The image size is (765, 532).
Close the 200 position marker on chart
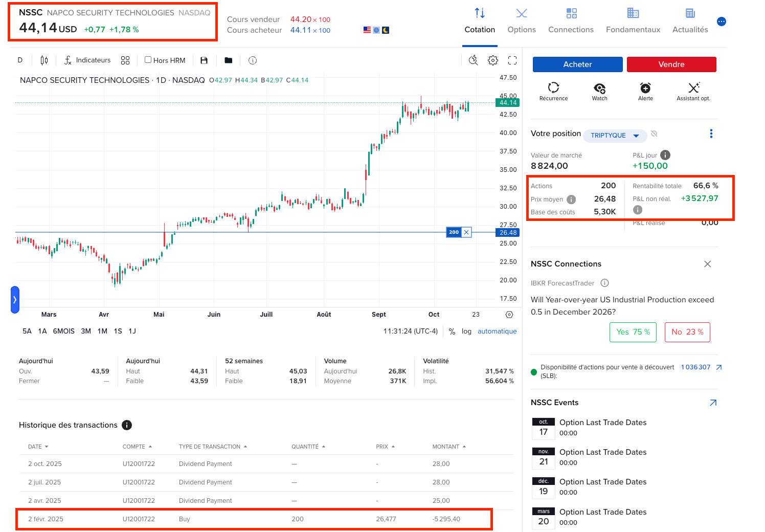coord(466,232)
